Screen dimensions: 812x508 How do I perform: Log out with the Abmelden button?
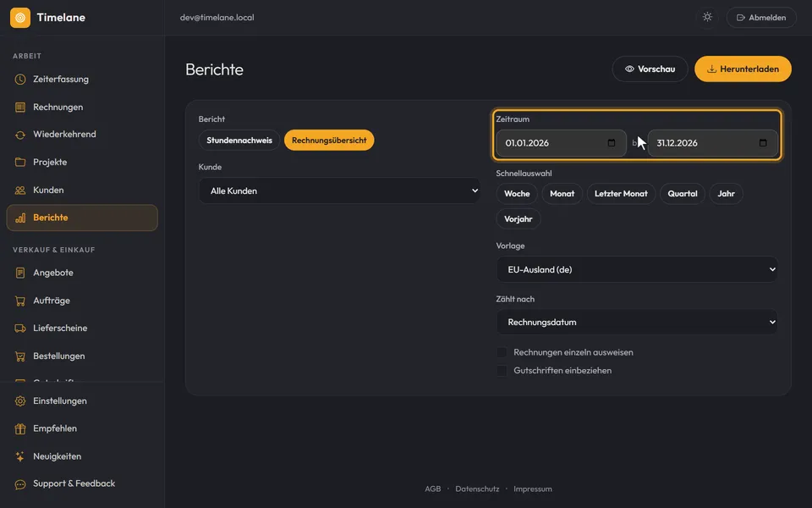click(761, 18)
